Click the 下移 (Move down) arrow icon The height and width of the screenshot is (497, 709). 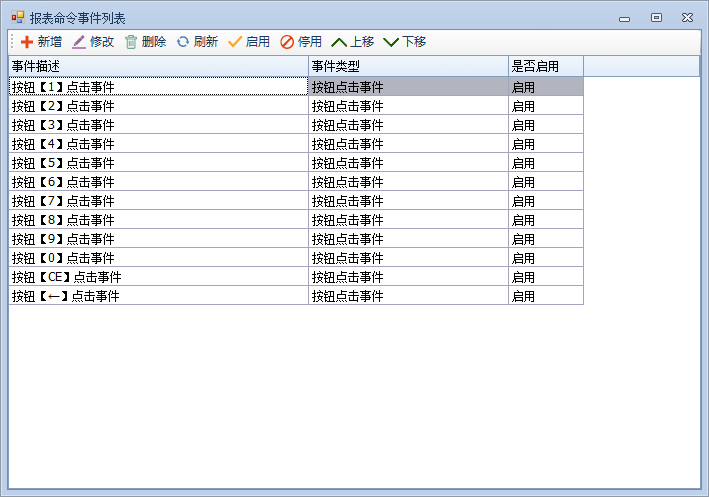pyautogui.click(x=391, y=42)
